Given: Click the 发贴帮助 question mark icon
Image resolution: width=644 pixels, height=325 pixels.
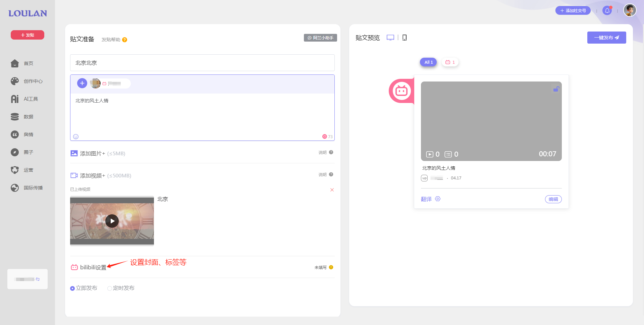Looking at the screenshot, I should 124,40.
